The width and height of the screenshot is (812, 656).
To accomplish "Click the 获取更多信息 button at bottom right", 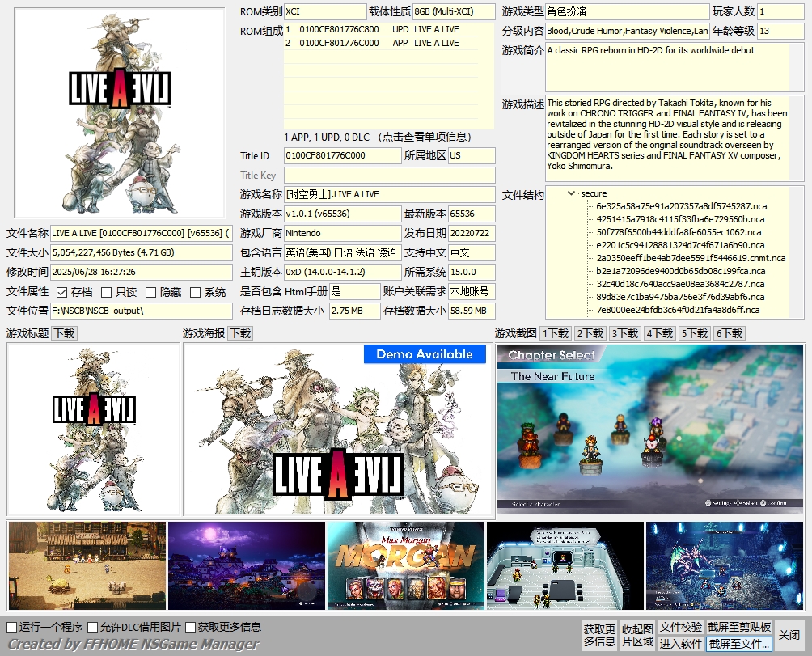I will coord(599,635).
